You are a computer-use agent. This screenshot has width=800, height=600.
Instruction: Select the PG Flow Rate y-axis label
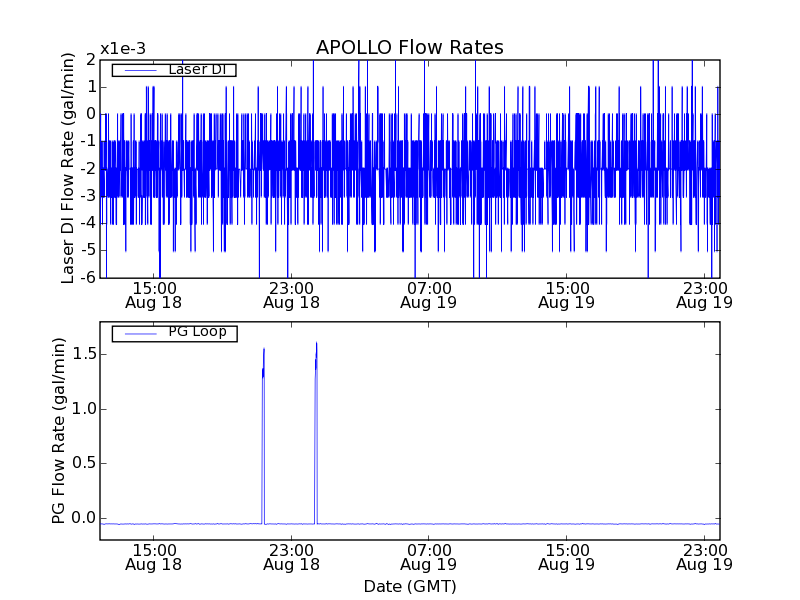point(59,431)
